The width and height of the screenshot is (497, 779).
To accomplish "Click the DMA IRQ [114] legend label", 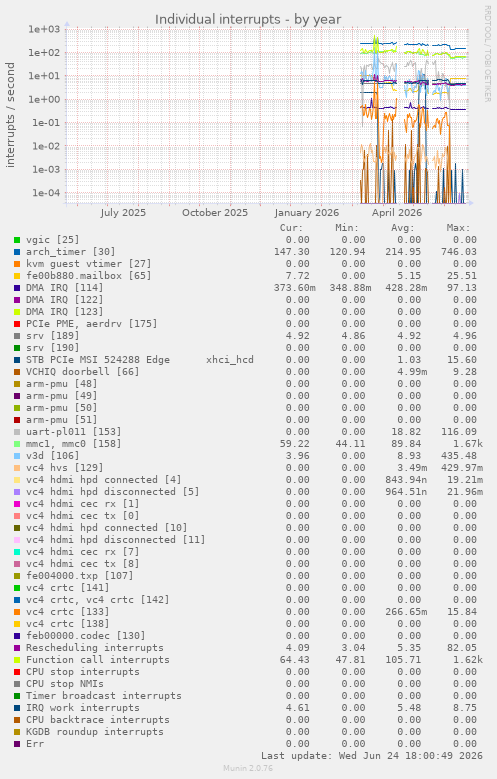I will click(x=65, y=288).
